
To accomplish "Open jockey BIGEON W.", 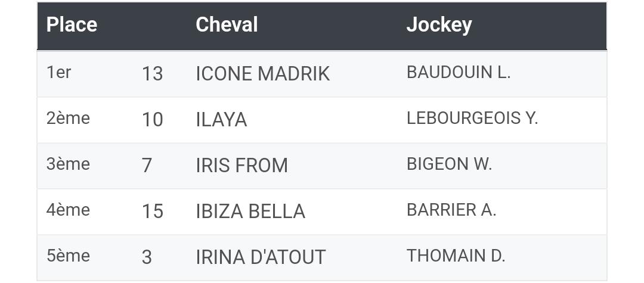I will point(450,164).
